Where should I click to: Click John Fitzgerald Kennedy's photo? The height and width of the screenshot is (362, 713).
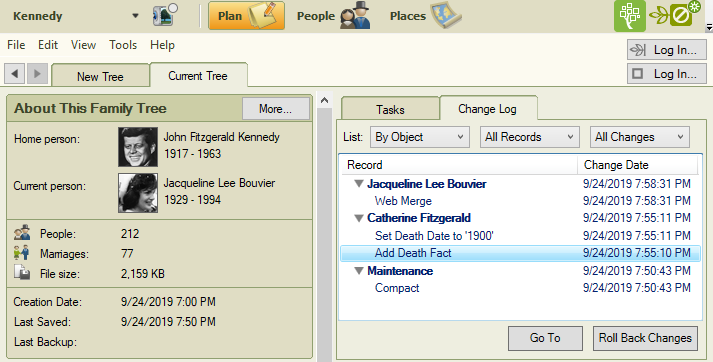(138, 147)
